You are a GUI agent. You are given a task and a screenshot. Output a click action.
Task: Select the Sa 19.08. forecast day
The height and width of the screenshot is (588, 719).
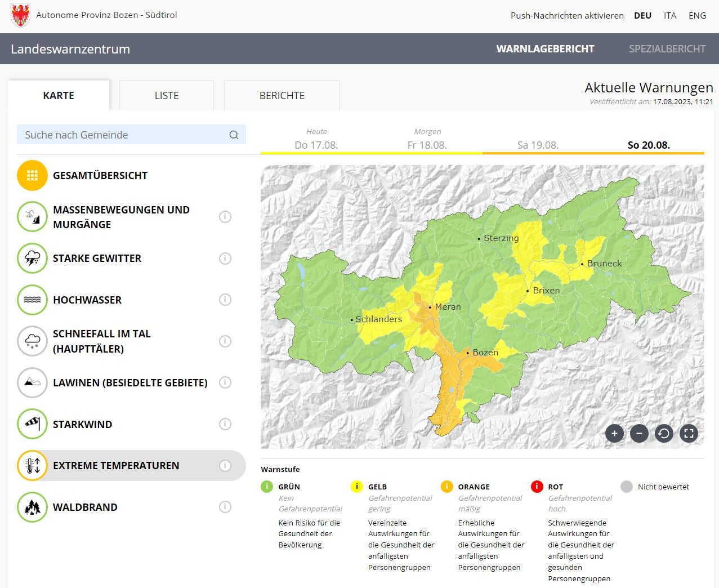[538, 145]
